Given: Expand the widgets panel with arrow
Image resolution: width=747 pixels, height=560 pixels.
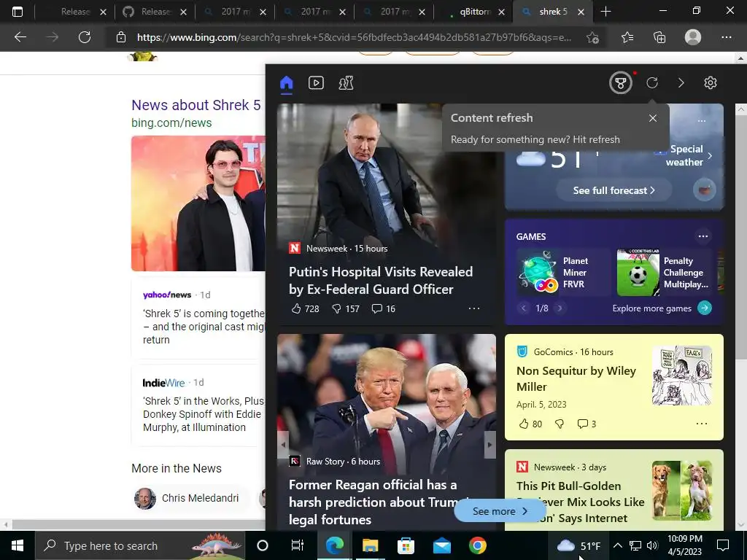Looking at the screenshot, I should pyautogui.click(x=681, y=83).
